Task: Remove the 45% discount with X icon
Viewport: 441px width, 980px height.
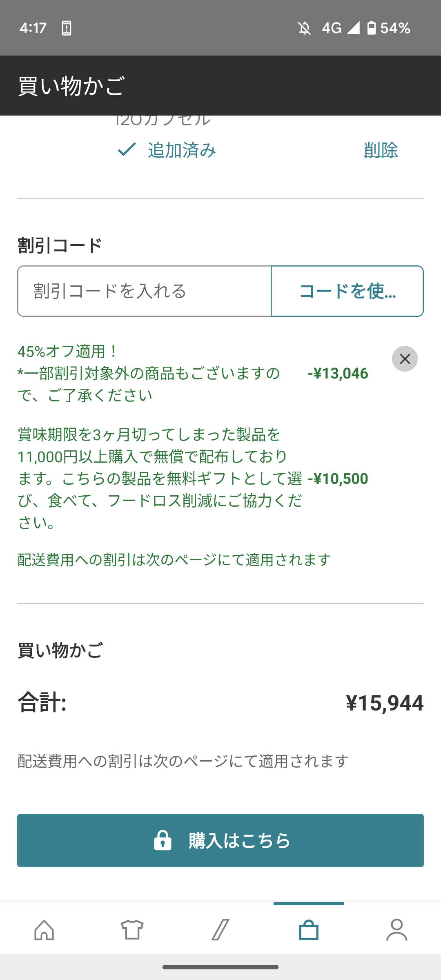Action: pos(405,359)
